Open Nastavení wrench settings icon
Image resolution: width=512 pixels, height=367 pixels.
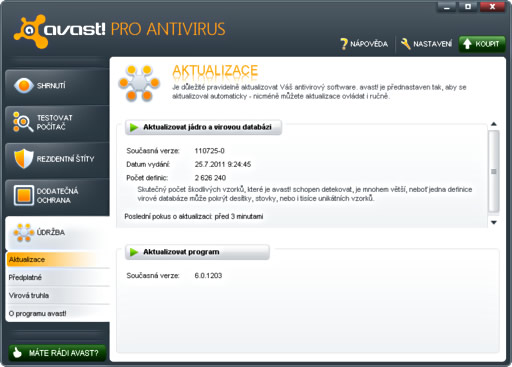coord(405,44)
